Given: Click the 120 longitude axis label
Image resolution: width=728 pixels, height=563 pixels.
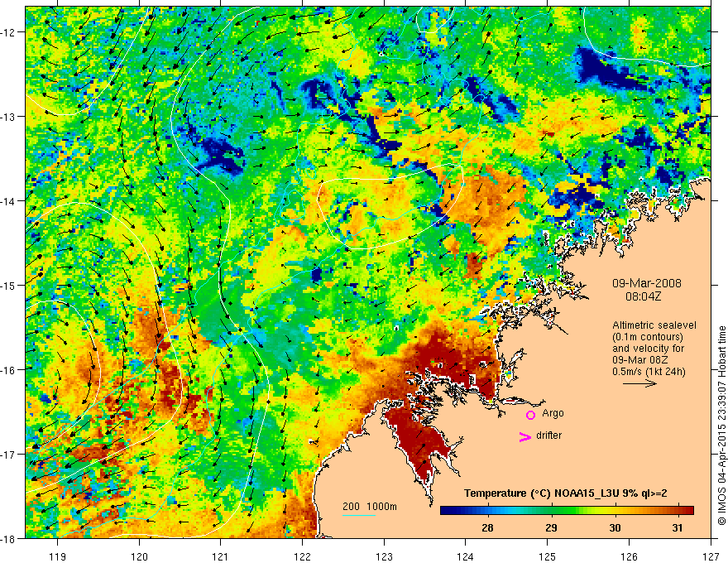Looking at the screenshot, I should (x=139, y=557).
